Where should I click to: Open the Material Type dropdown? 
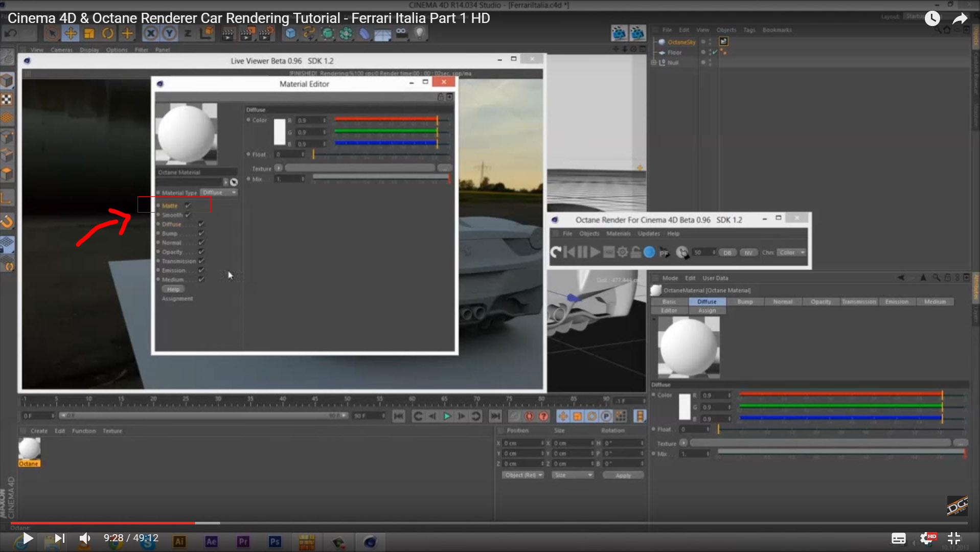pyautogui.click(x=219, y=193)
